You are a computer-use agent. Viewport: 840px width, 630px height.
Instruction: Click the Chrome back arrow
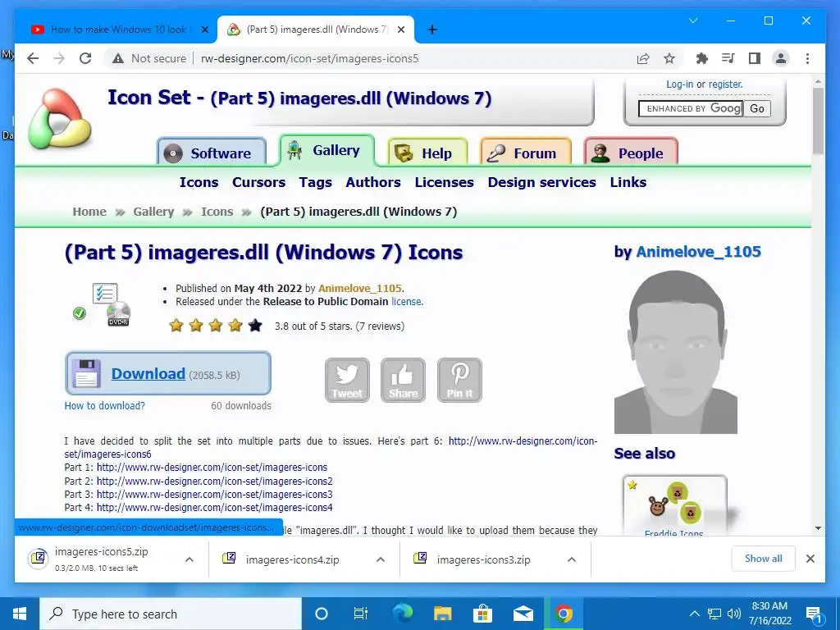point(33,58)
